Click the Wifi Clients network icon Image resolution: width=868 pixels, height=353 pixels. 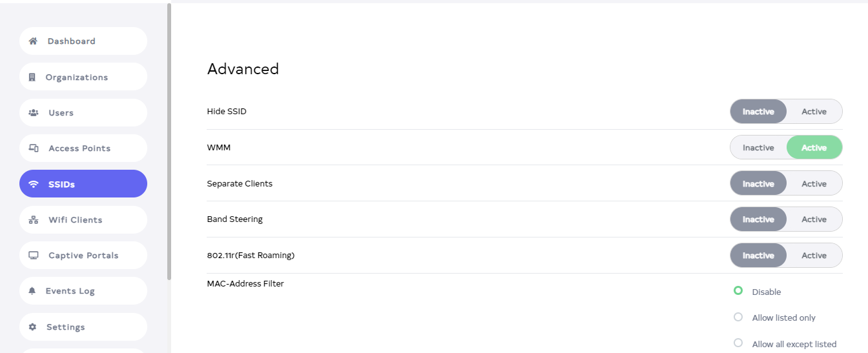(x=34, y=220)
